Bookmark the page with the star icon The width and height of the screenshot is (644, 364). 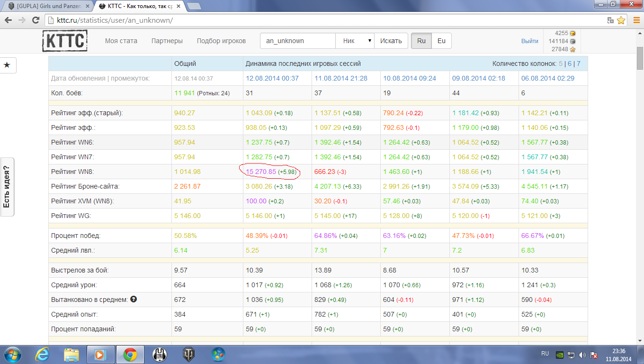click(x=621, y=20)
